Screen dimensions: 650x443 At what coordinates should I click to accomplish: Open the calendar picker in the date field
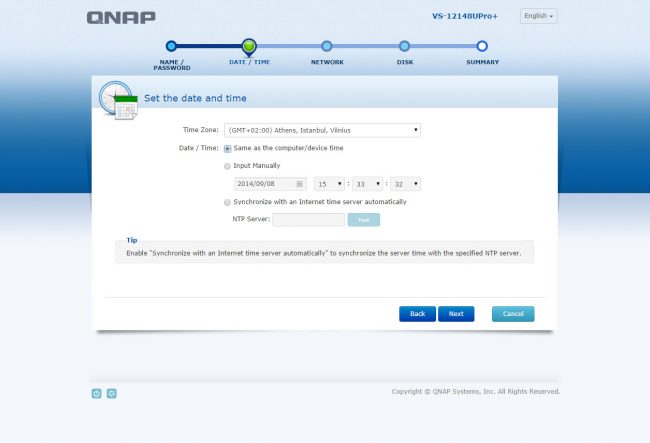coord(299,184)
